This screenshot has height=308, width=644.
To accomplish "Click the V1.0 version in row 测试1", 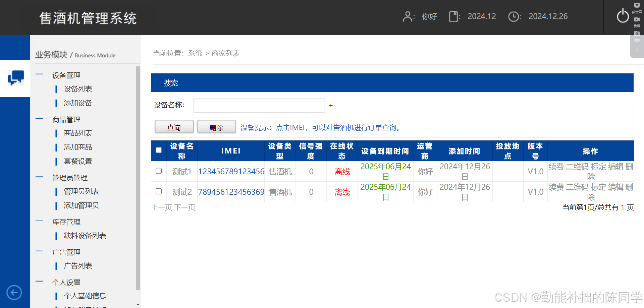I will pyautogui.click(x=536, y=172).
